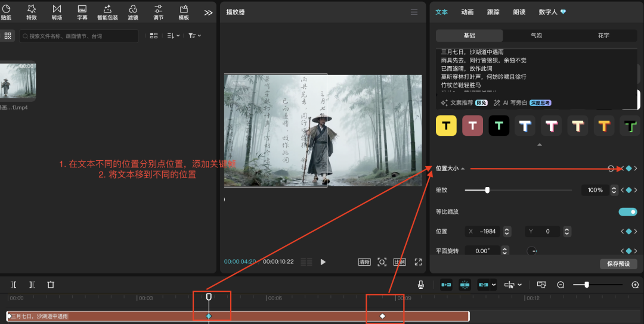Viewport: 644px width, 324px height.
Task: Switch to the 动画 animation tab
Action: [467, 13]
